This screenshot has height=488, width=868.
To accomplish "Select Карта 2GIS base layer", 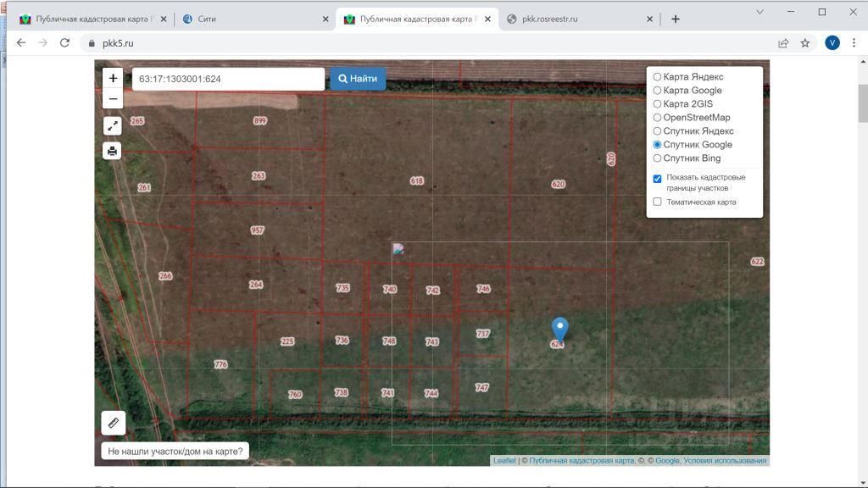I will (657, 104).
